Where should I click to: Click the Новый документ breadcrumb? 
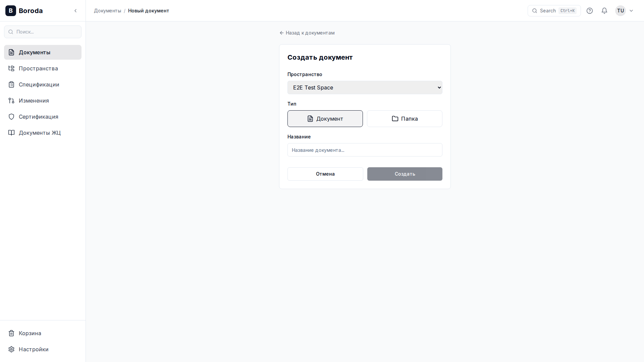[148, 11]
